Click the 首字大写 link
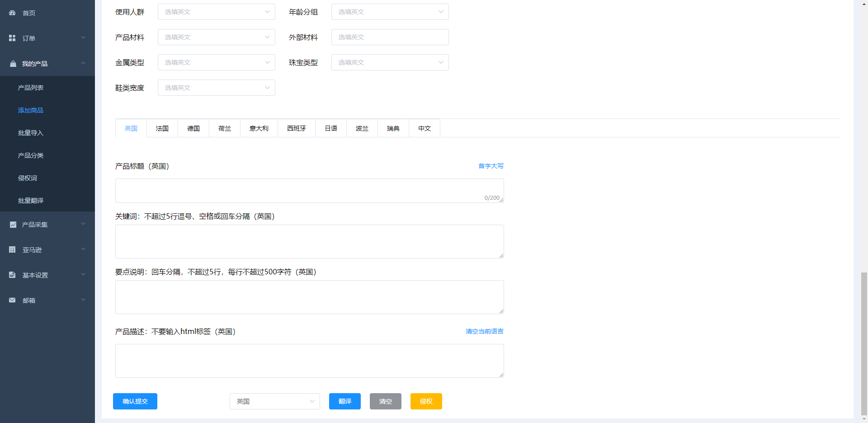868x423 pixels. point(491,166)
